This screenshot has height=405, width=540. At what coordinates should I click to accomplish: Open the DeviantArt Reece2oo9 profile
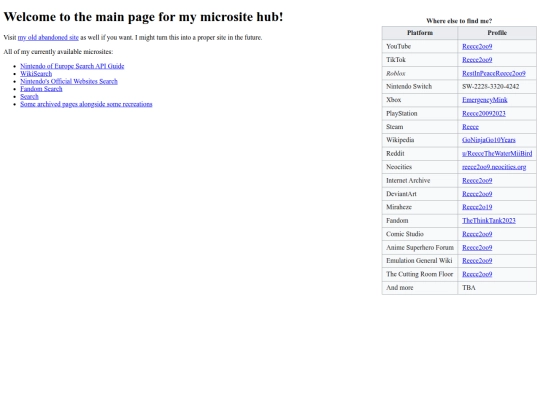click(x=477, y=194)
